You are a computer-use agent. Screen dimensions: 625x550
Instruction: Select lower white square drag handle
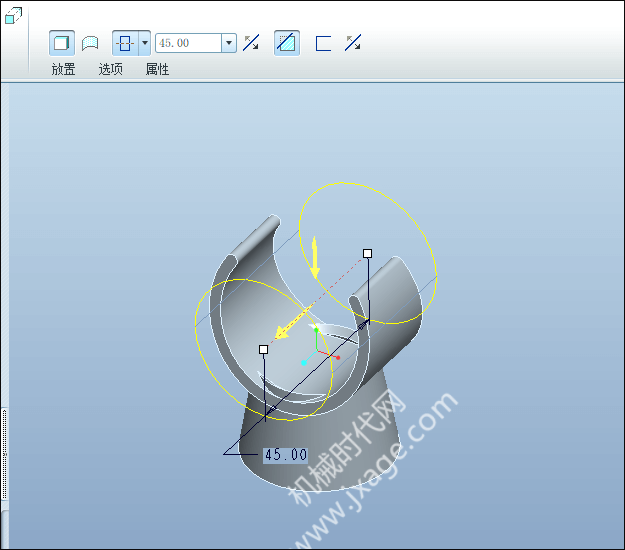point(263,350)
